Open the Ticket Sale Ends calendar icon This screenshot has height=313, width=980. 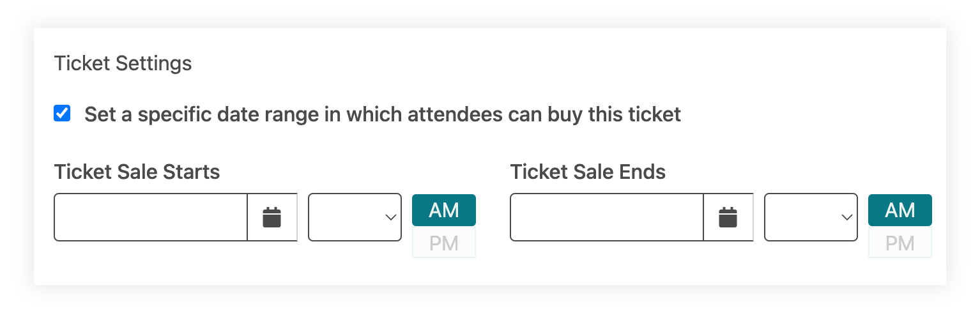[x=728, y=217]
